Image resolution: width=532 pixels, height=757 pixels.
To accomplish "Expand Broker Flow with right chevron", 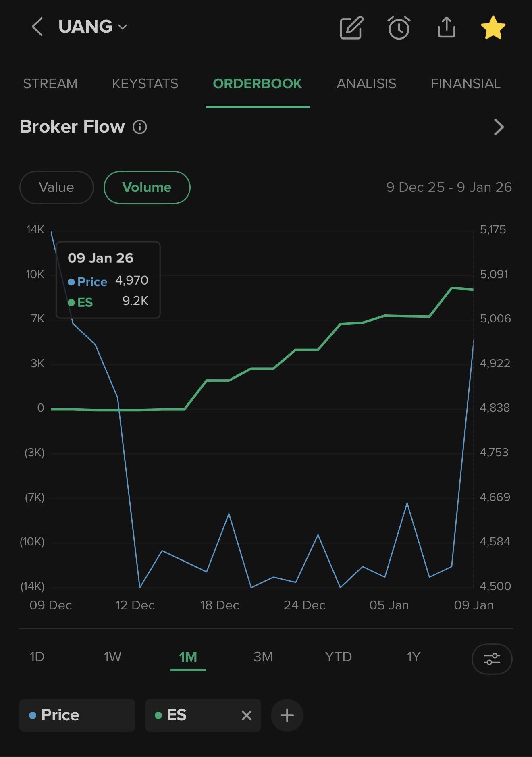I will click(499, 127).
